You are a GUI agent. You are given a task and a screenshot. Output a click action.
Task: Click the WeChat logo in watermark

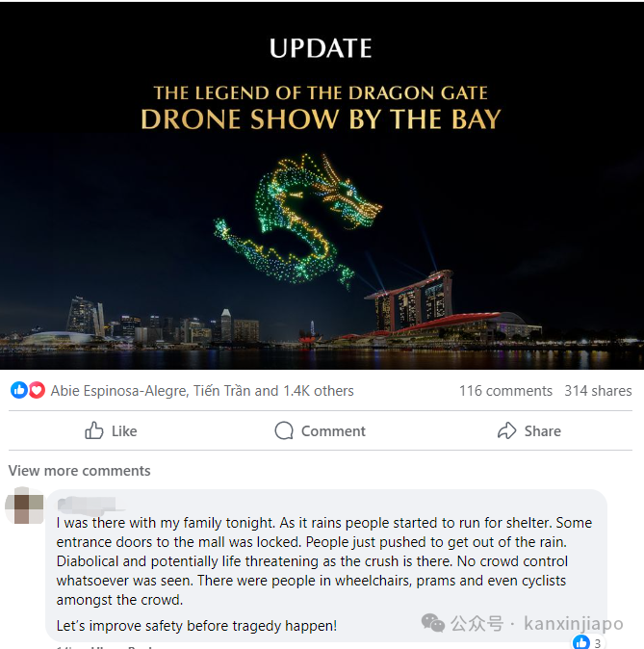(x=433, y=623)
